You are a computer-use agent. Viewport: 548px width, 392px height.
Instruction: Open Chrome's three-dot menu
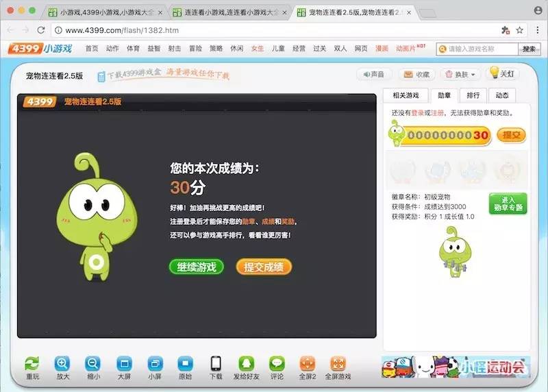click(x=538, y=30)
